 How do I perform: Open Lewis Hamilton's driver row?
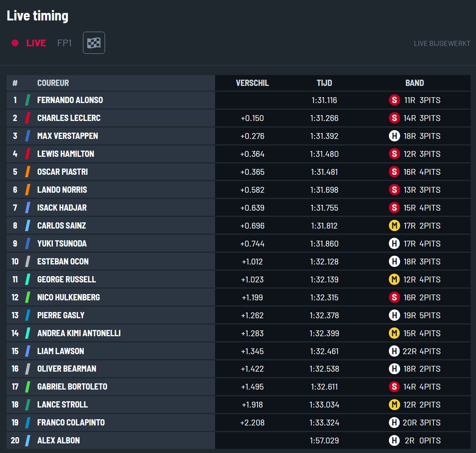[x=238, y=154]
